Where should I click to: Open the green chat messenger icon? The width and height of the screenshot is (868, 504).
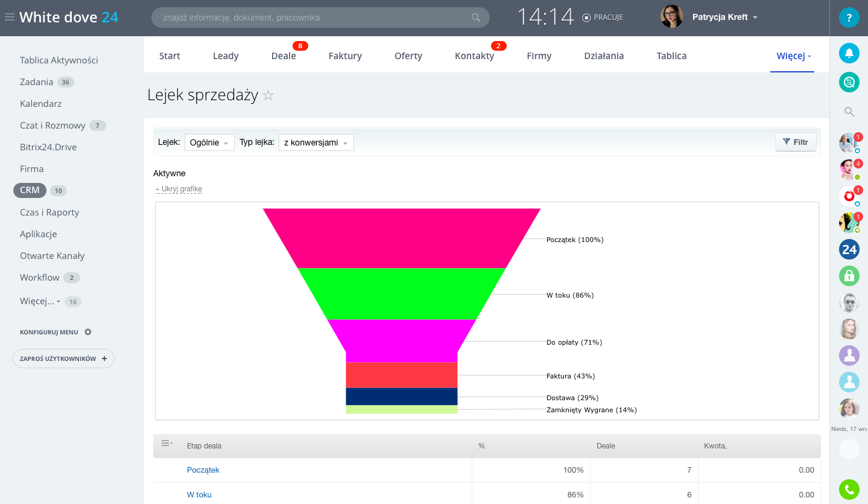pyautogui.click(x=849, y=82)
